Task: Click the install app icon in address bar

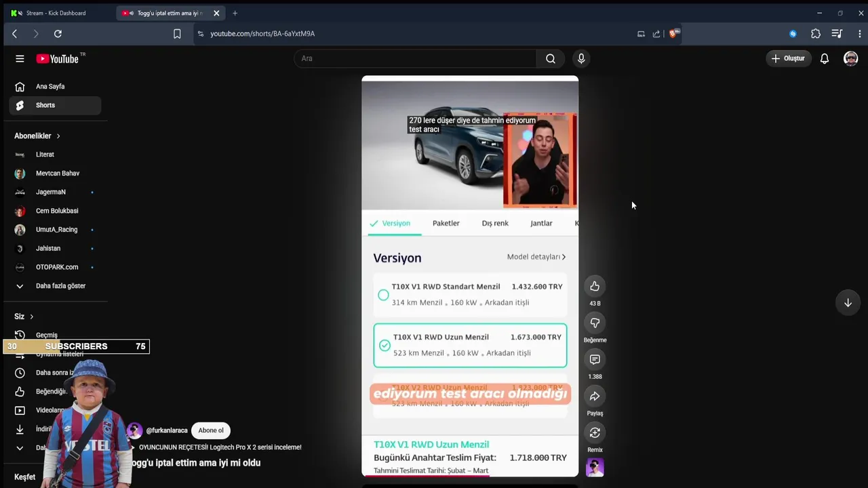Action: coord(641,34)
